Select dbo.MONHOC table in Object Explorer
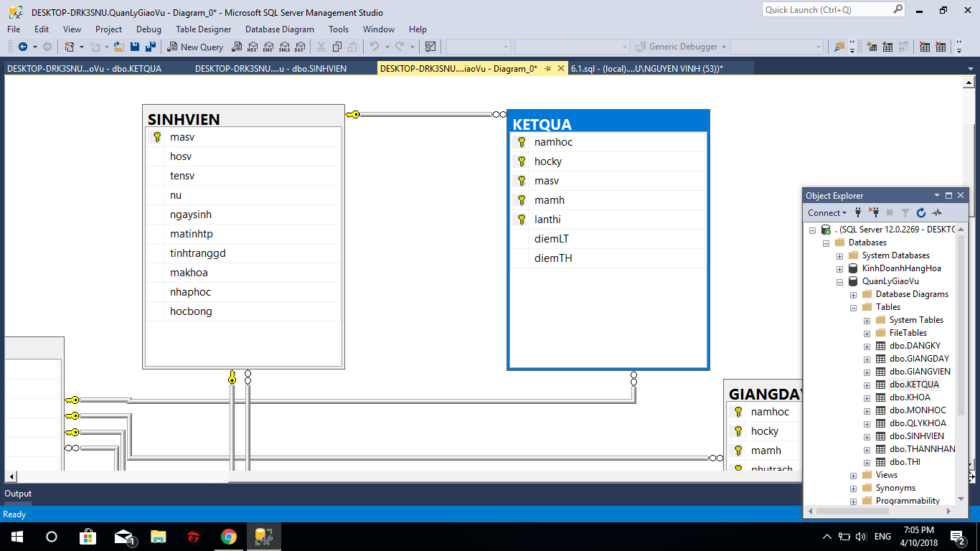Viewport: 980px width, 551px height. click(x=917, y=410)
